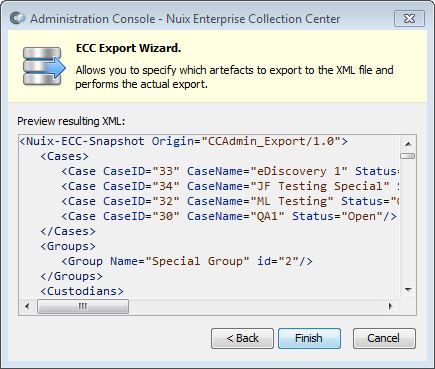The width and height of the screenshot is (435, 369).
Task: Click the Nuix app icon in title bar
Action: [18, 18]
